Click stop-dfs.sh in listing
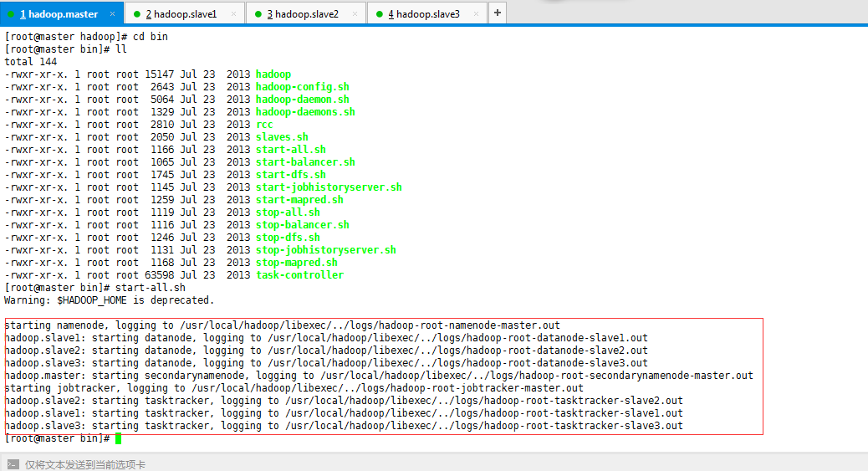 pos(288,238)
